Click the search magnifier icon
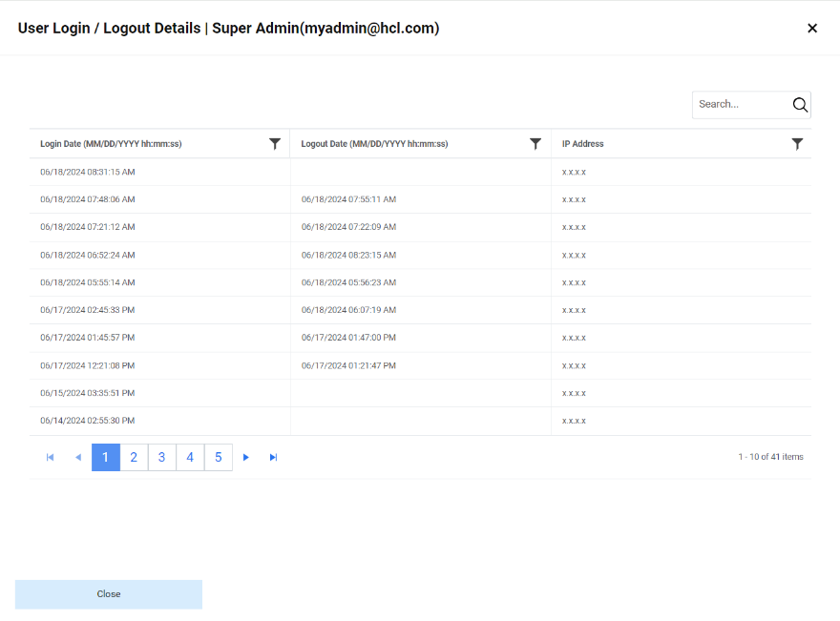Image resolution: width=840 pixels, height=621 pixels. (x=800, y=105)
